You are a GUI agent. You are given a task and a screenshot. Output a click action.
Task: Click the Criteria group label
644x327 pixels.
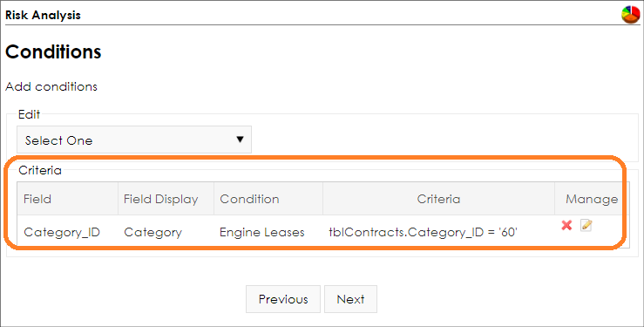pos(40,170)
